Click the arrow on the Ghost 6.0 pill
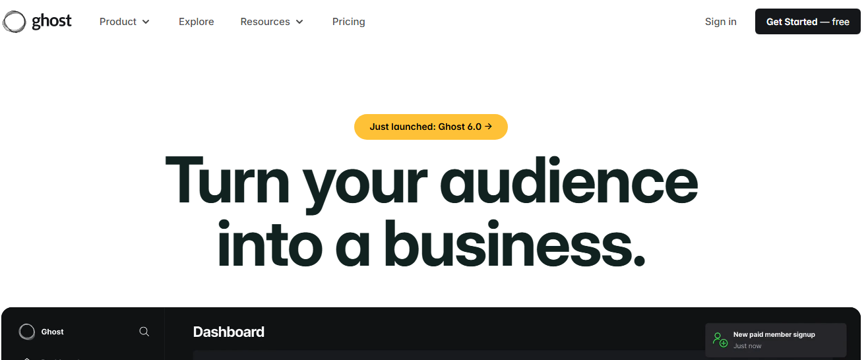868x360 pixels. click(x=488, y=127)
